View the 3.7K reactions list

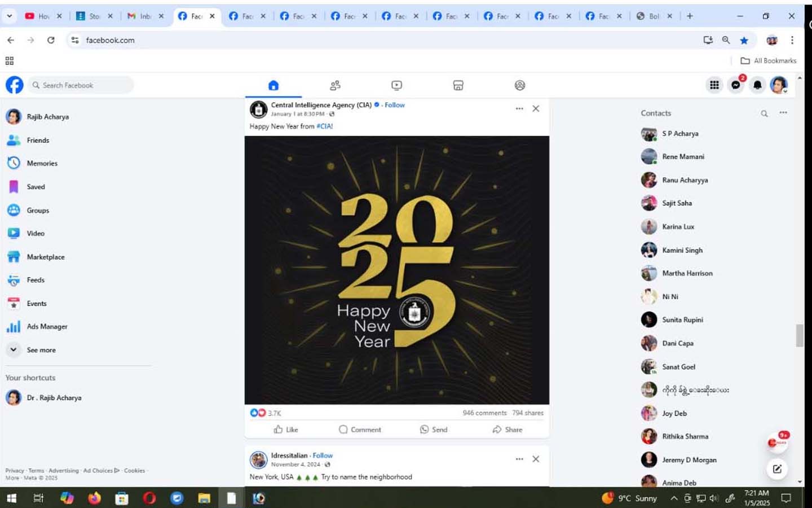coord(266,413)
